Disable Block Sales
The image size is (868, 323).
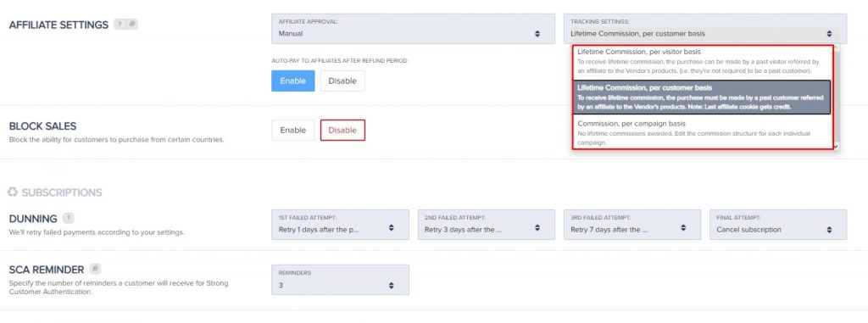pyautogui.click(x=342, y=131)
